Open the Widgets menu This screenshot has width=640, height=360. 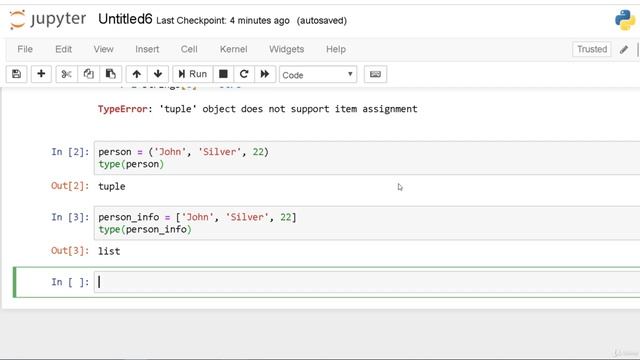(287, 49)
